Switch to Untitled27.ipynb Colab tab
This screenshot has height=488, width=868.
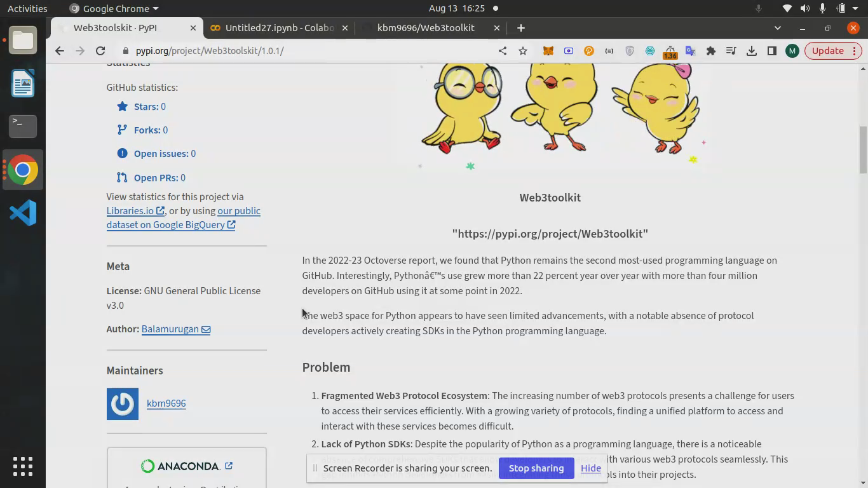pyautogui.click(x=280, y=28)
